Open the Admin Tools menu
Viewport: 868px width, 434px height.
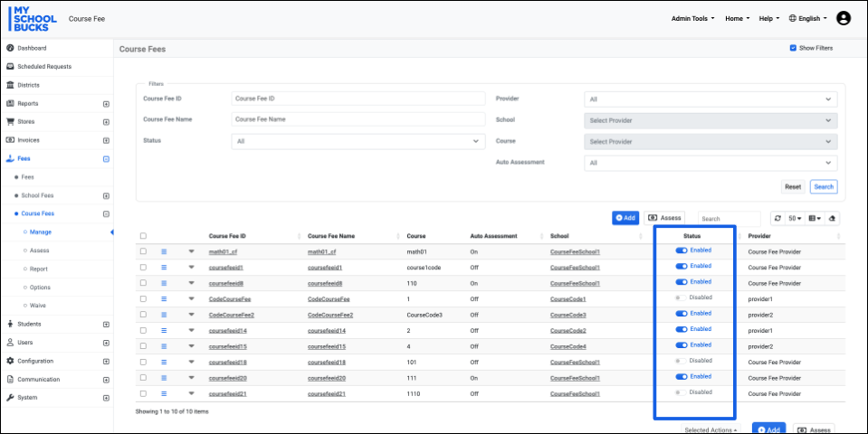click(x=692, y=18)
